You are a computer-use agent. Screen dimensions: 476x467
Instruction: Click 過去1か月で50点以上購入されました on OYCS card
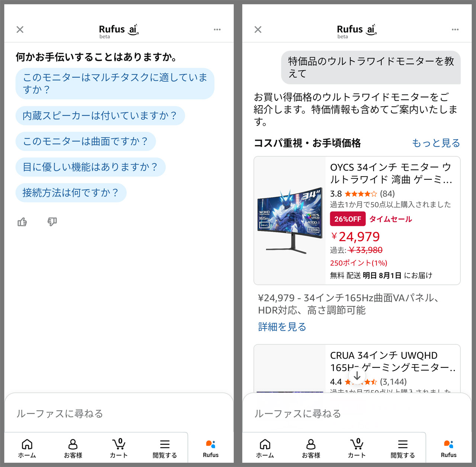[x=390, y=204]
